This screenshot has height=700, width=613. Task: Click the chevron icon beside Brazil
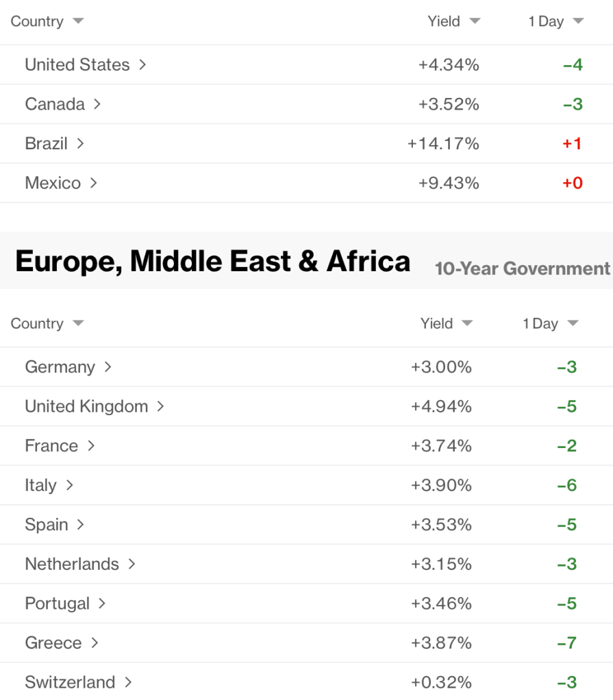tap(80, 144)
